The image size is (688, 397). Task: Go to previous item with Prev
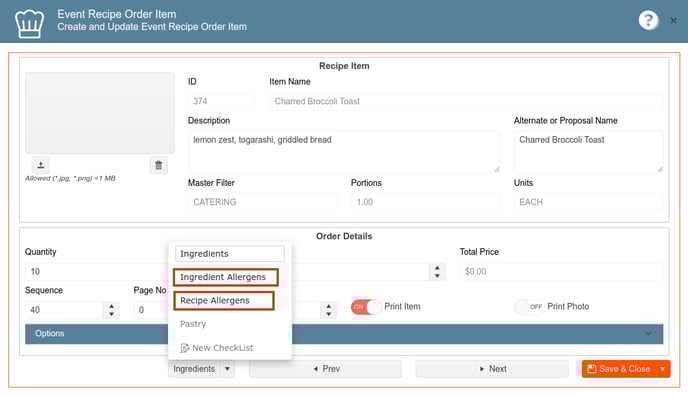tap(326, 369)
